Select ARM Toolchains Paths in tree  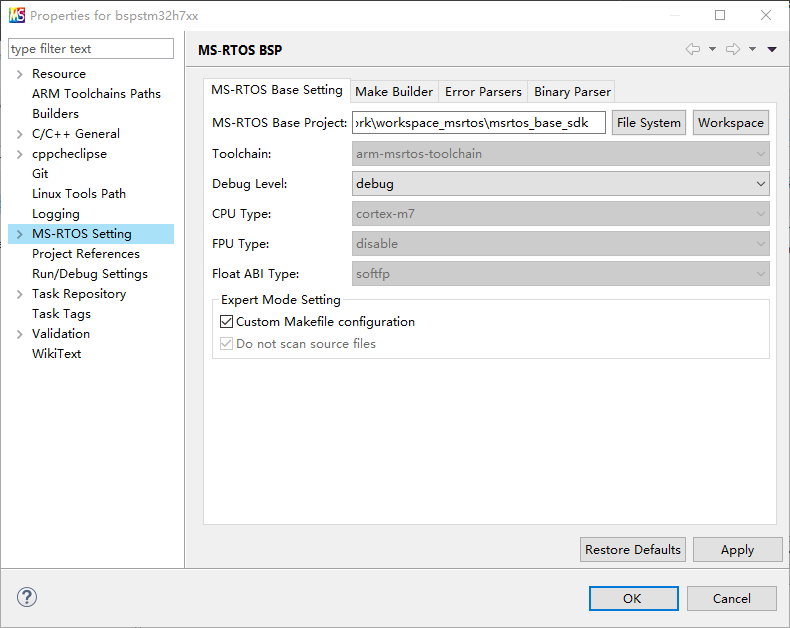(x=96, y=94)
